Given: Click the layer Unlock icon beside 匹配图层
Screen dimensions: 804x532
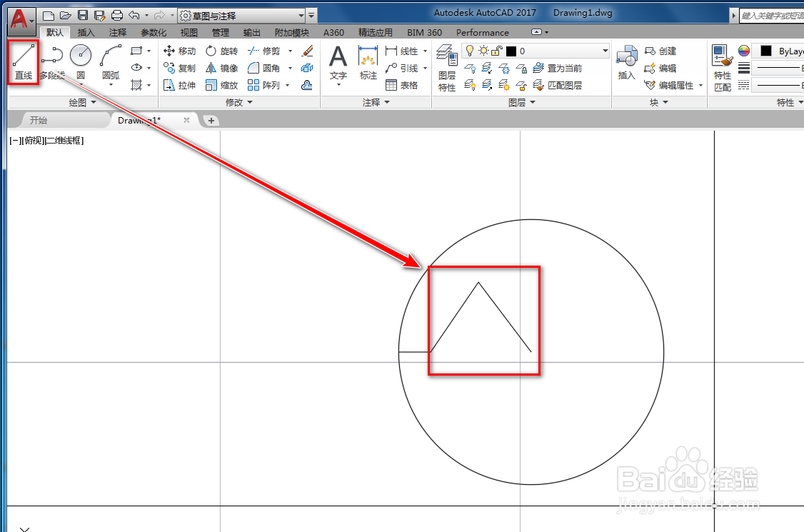Looking at the screenshot, I should tap(521, 85).
